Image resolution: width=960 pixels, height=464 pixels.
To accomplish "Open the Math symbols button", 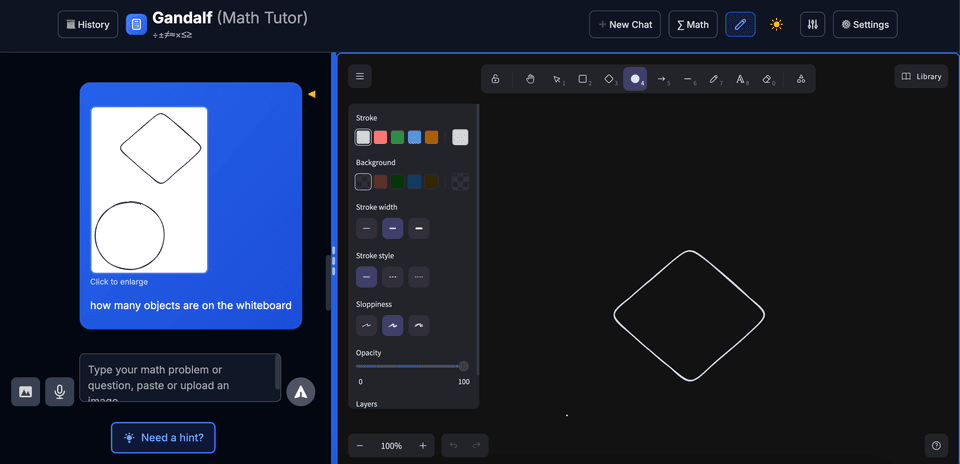I will coord(693,24).
